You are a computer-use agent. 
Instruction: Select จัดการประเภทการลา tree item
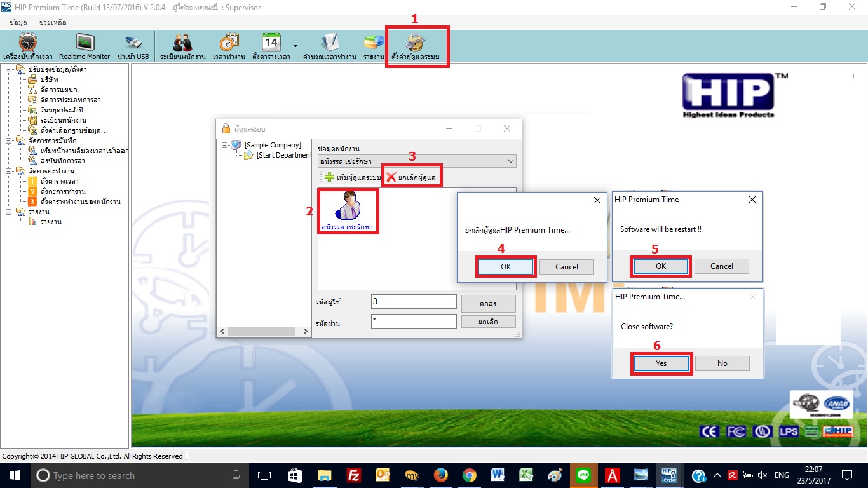pyautogui.click(x=71, y=100)
